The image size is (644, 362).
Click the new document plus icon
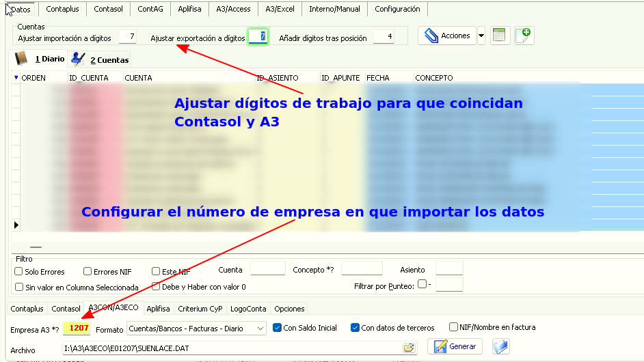click(x=524, y=36)
